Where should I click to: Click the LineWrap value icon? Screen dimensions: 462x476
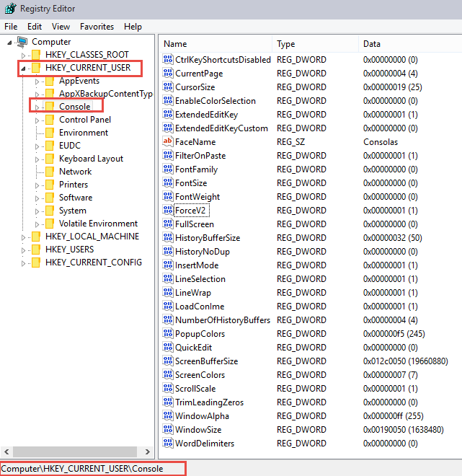168,292
